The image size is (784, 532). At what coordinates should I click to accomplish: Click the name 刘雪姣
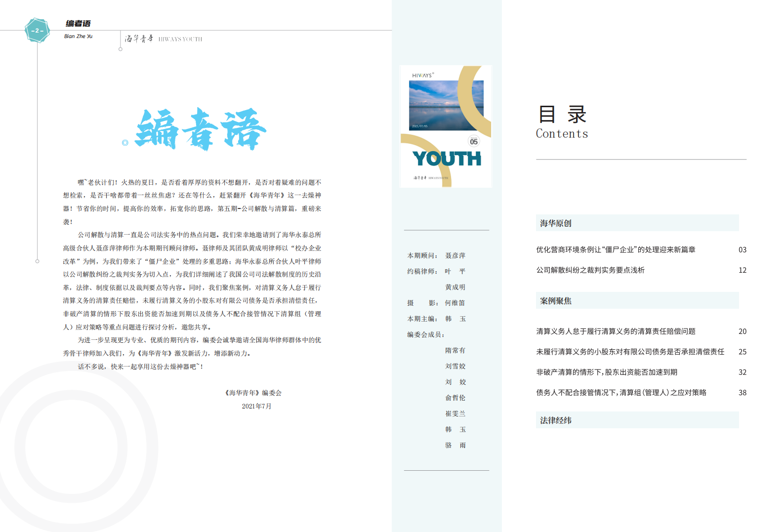click(455, 366)
